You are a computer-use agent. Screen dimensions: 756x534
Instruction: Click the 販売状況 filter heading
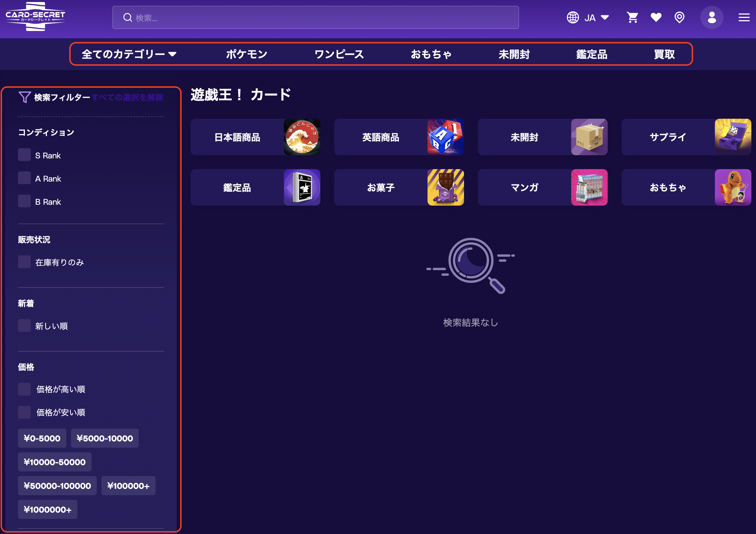34,240
